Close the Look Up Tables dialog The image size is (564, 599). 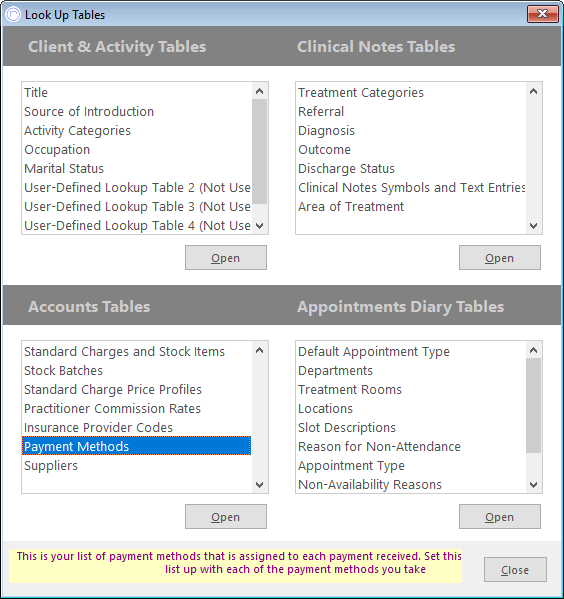coord(515,570)
